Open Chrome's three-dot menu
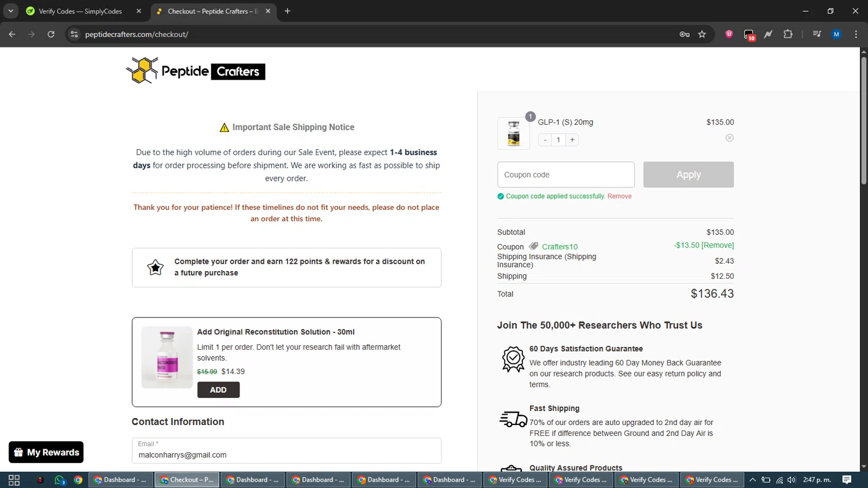Image resolution: width=868 pixels, height=488 pixels. 856,34
